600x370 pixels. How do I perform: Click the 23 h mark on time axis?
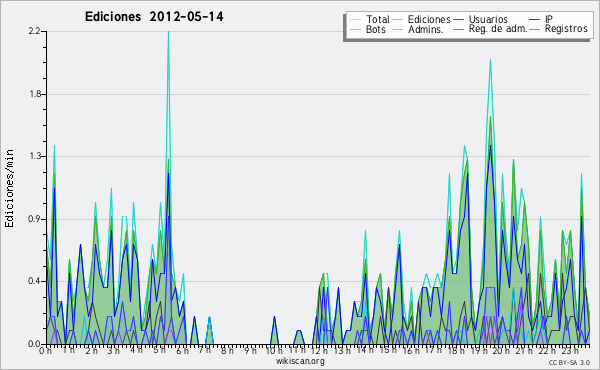point(570,351)
